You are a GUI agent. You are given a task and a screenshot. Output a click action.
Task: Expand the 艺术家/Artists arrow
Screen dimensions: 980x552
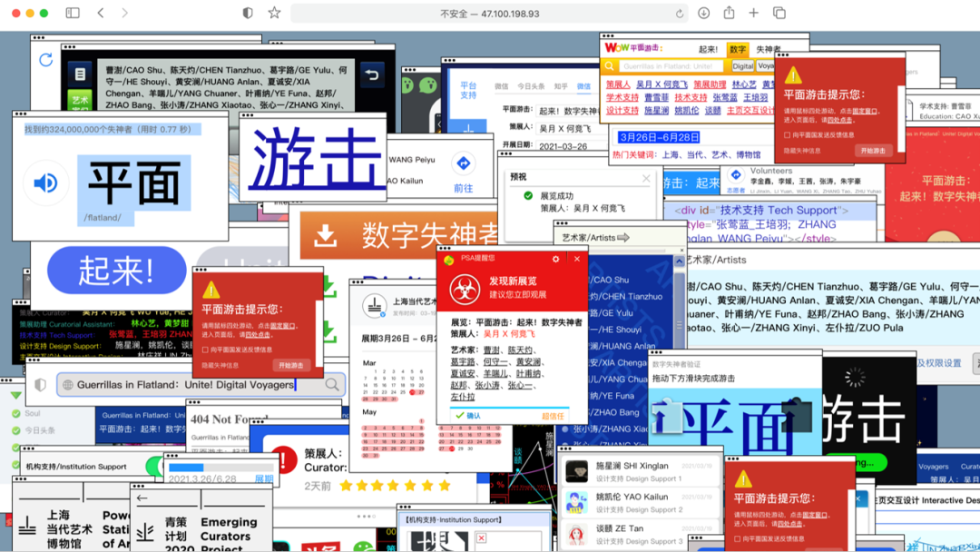[623, 238]
